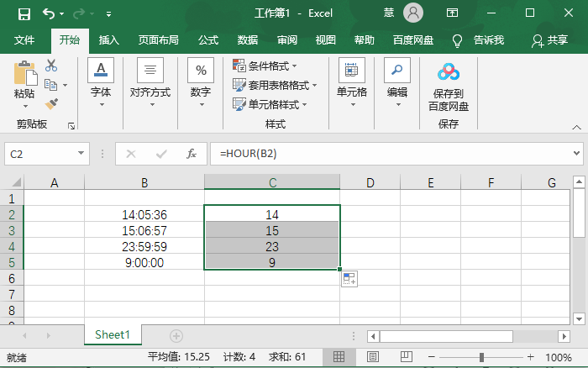
Task: Click cell containing 14:05:36
Action: tap(144, 214)
